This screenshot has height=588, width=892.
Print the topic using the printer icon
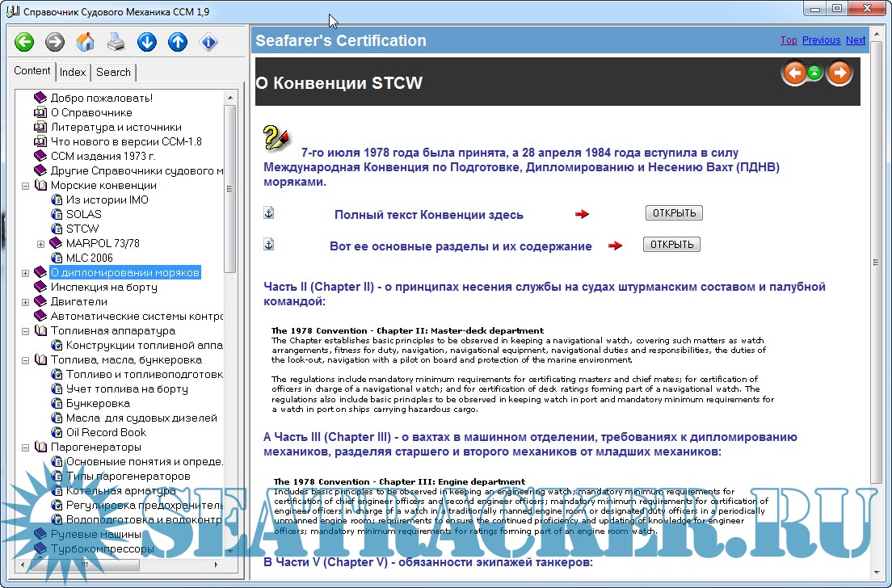(x=116, y=42)
